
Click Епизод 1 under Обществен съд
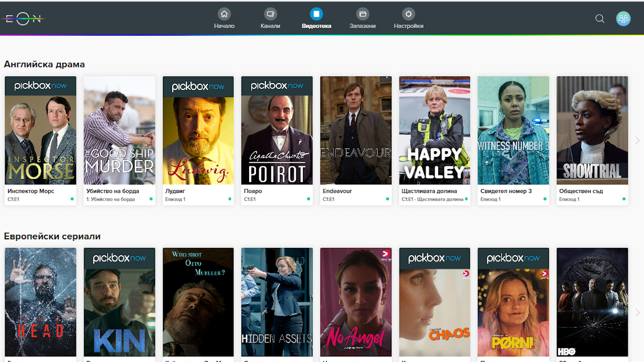click(570, 200)
